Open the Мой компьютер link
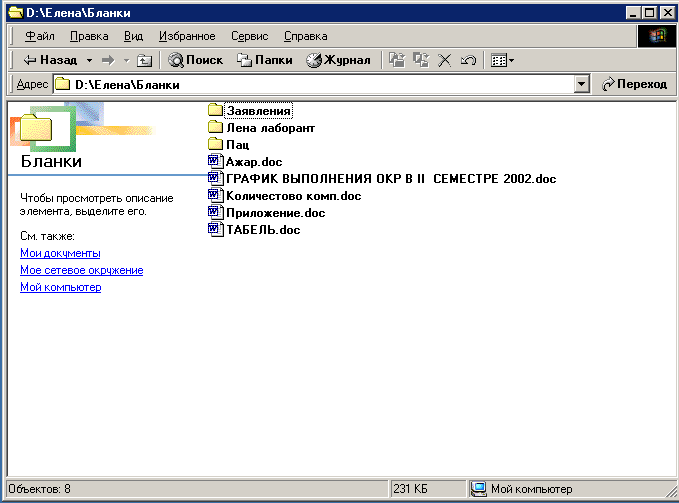The width and height of the screenshot is (679, 503). coord(61,287)
